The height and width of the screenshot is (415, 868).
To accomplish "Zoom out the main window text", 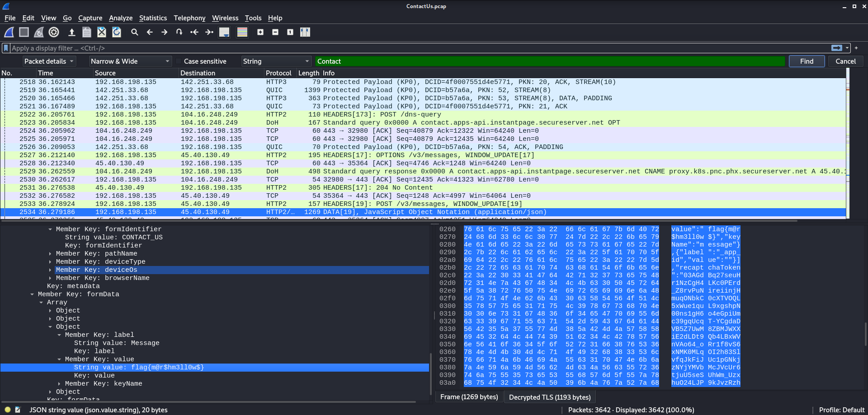I will 275,32.
